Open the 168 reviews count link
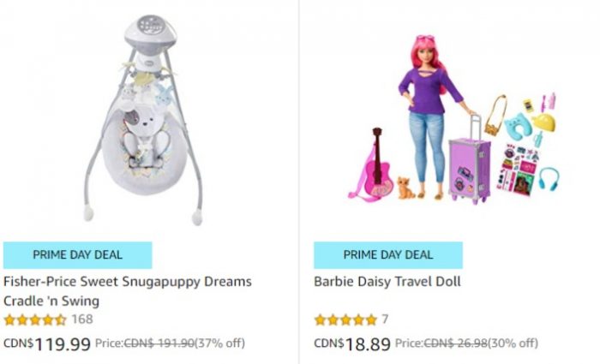 coord(82,319)
